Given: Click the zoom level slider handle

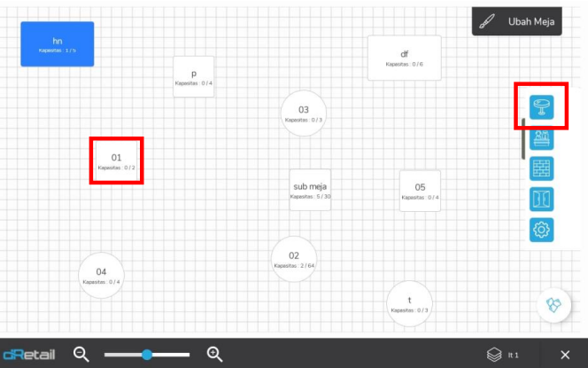Looking at the screenshot, I should point(147,354).
